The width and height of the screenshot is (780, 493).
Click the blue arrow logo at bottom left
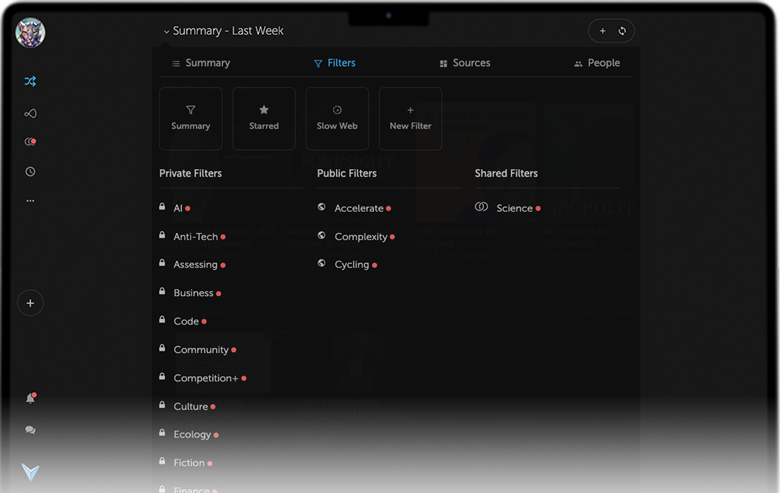(x=30, y=472)
